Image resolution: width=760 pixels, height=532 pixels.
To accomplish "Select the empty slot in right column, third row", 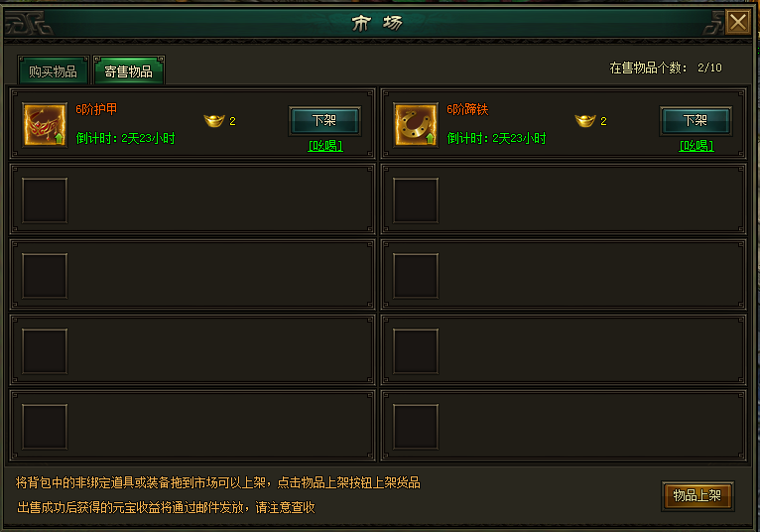I will pyautogui.click(x=416, y=276).
